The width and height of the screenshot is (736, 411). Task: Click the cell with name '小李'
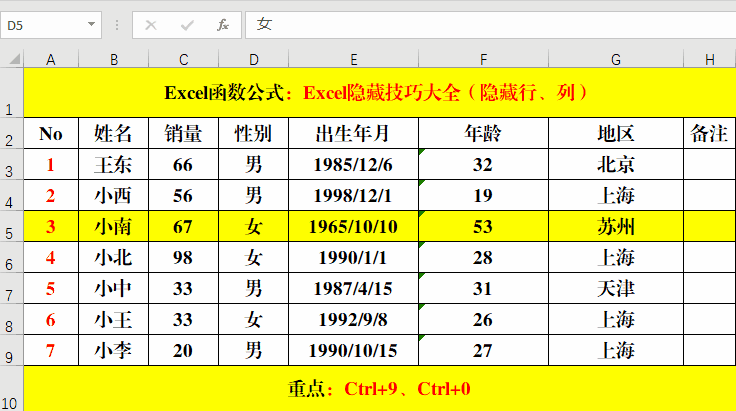[x=114, y=350]
